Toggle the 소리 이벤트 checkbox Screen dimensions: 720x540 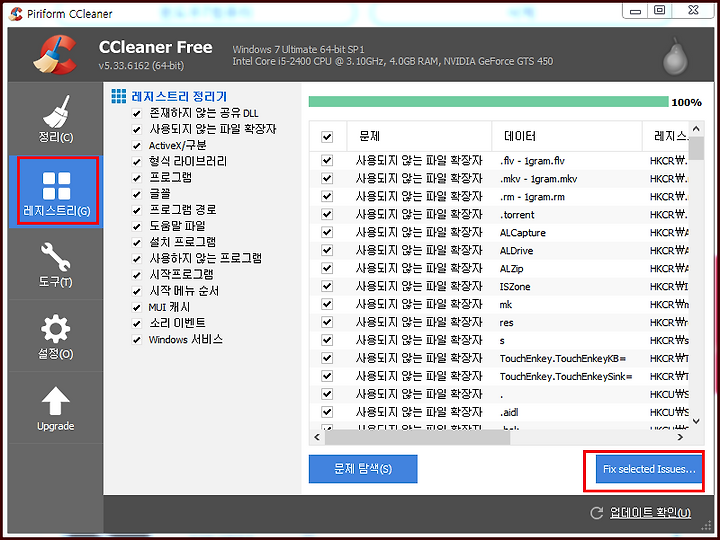click(136, 324)
